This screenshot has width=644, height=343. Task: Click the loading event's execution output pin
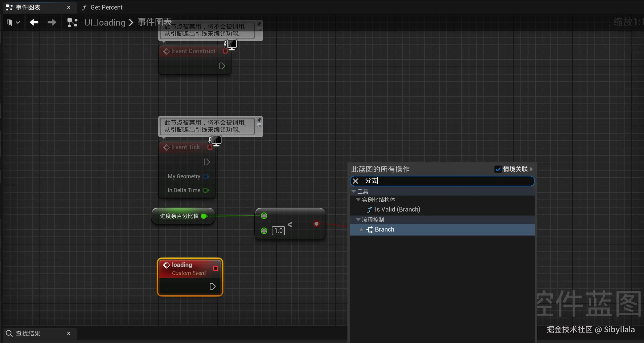pyautogui.click(x=212, y=286)
